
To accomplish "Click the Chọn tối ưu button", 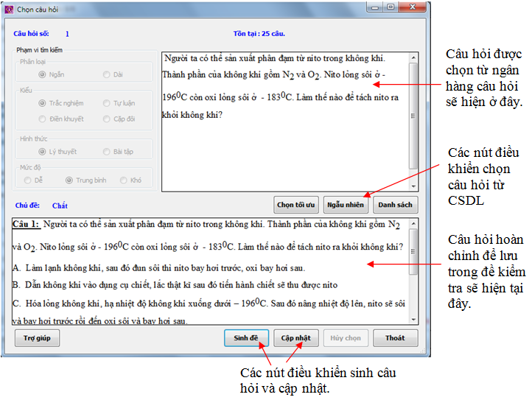I will click(x=295, y=204).
